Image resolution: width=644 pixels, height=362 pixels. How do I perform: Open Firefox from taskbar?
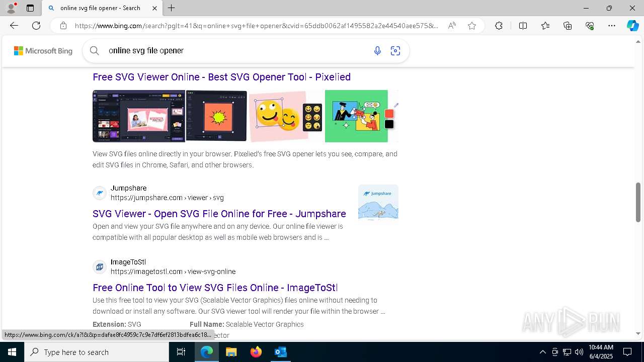pos(256,352)
